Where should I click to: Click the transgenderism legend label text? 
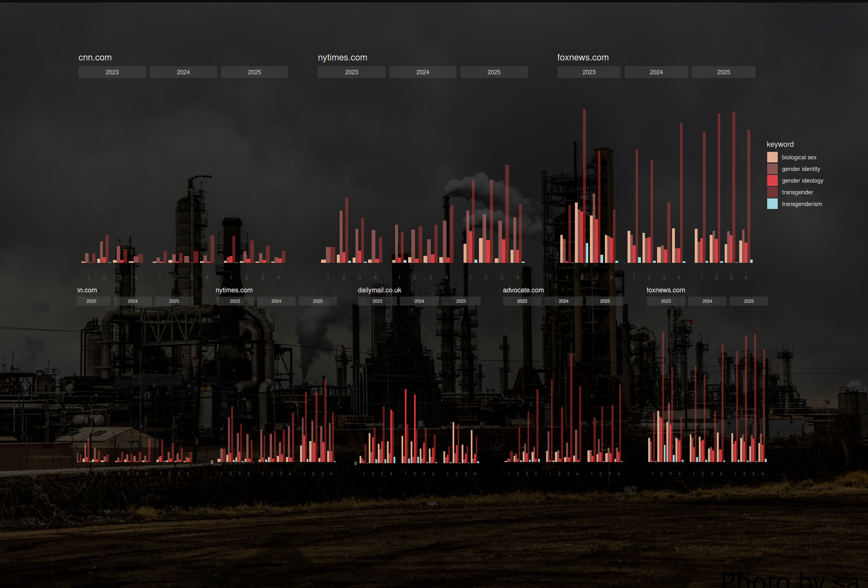point(802,204)
